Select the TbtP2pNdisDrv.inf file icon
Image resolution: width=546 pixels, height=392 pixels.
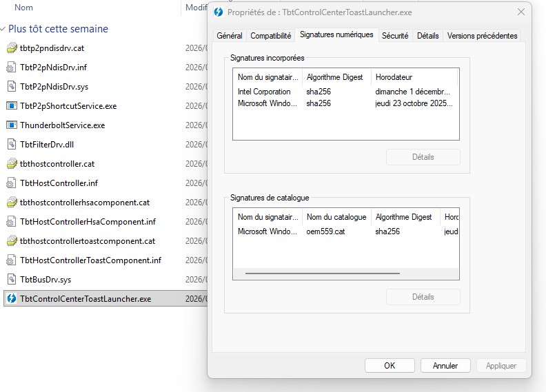[x=11, y=68]
